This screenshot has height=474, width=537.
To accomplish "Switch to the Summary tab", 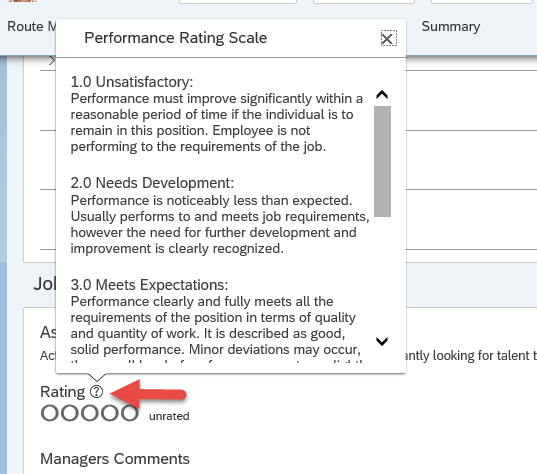I will click(x=451, y=27).
